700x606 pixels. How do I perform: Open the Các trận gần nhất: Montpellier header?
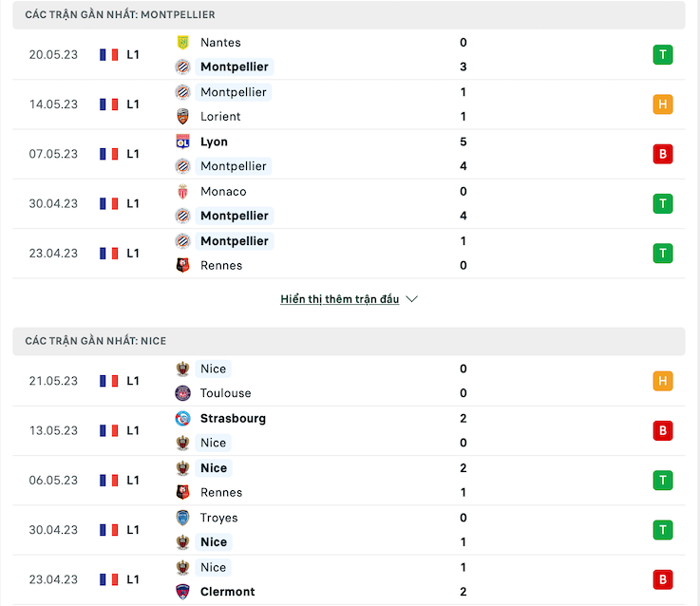(x=349, y=15)
